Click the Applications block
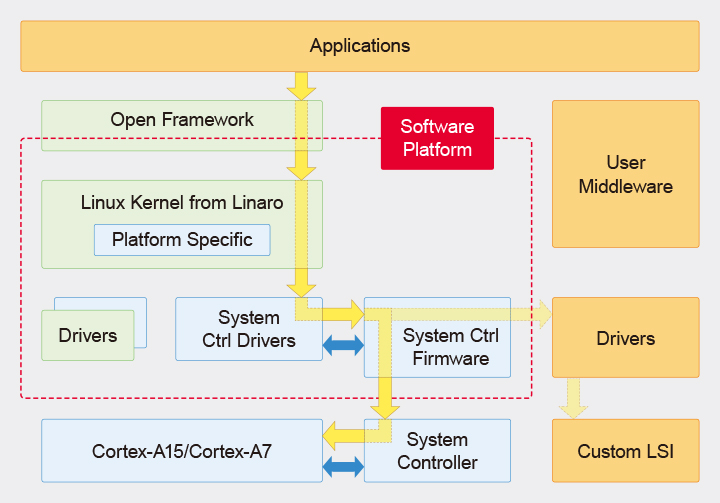The image size is (720, 503). point(360,46)
